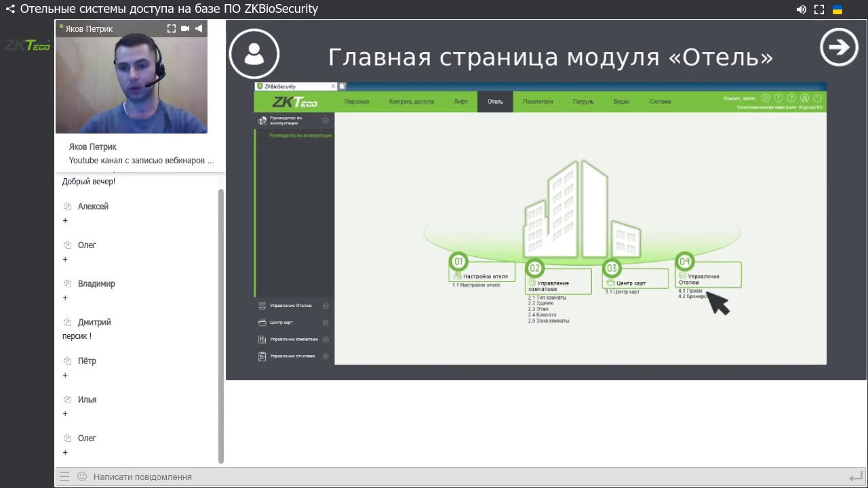This screenshot has height=488, width=868.
Task: Follow the 1.1 Настройки отеля link
Action: 476,285
